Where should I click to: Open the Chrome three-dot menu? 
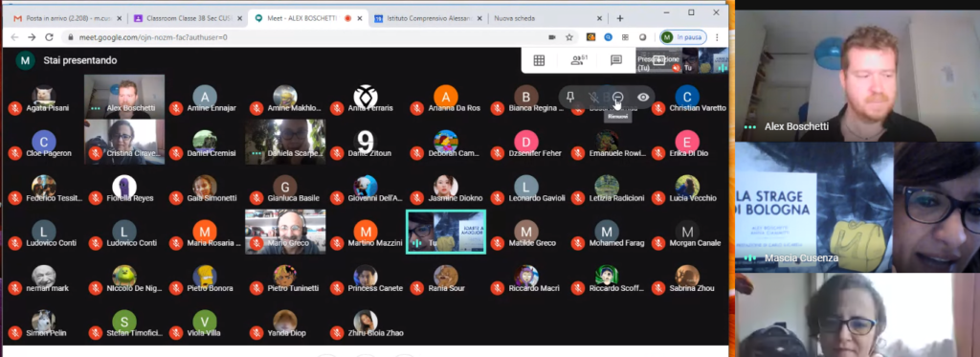[x=717, y=37]
